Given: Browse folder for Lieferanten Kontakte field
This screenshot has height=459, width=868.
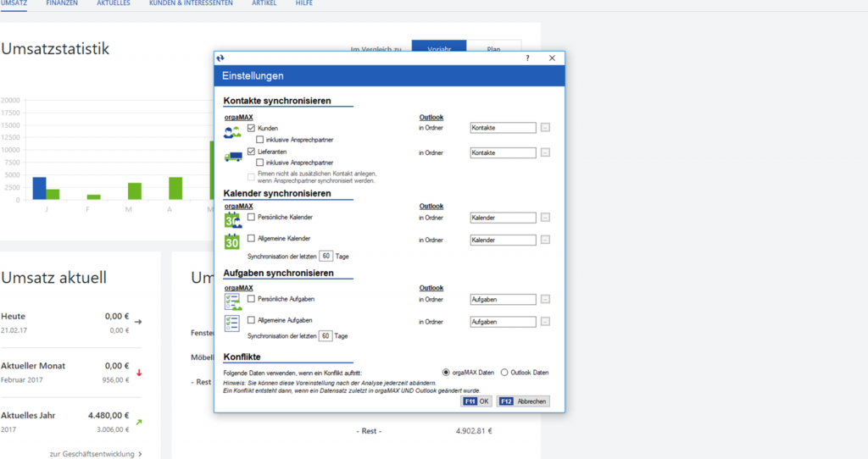Looking at the screenshot, I should [545, 152].
